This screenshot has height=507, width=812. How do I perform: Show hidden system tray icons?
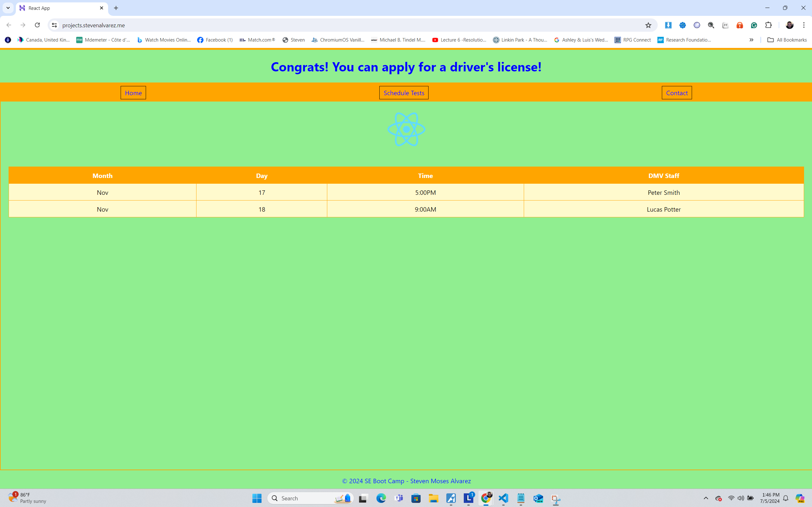pyautogui.click(x=706, y=498)
